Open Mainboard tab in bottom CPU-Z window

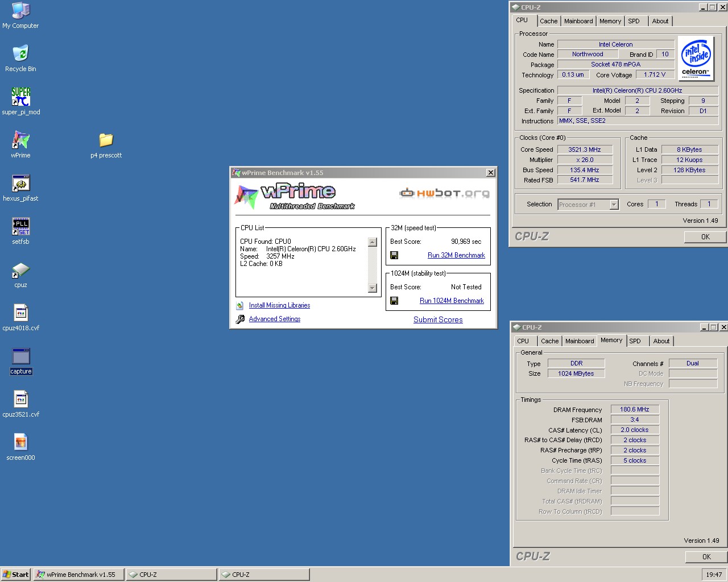580,341
